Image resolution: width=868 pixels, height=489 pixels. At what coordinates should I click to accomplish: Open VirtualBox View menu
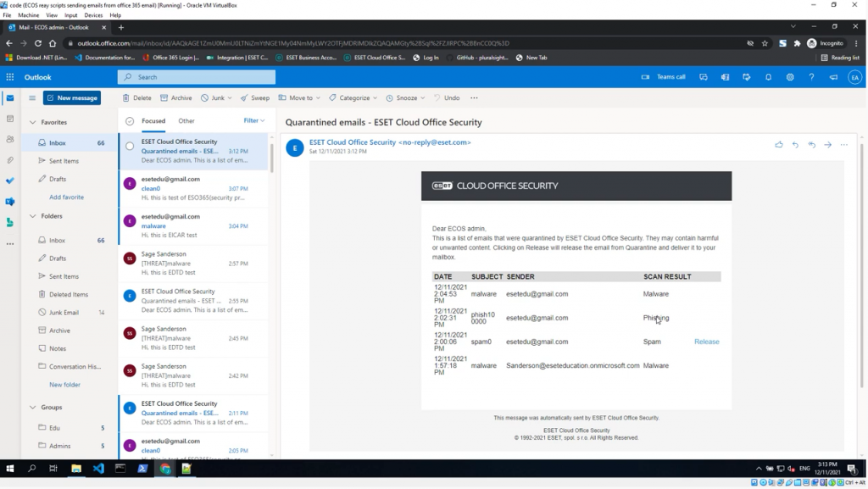click(x=52, y=15)
